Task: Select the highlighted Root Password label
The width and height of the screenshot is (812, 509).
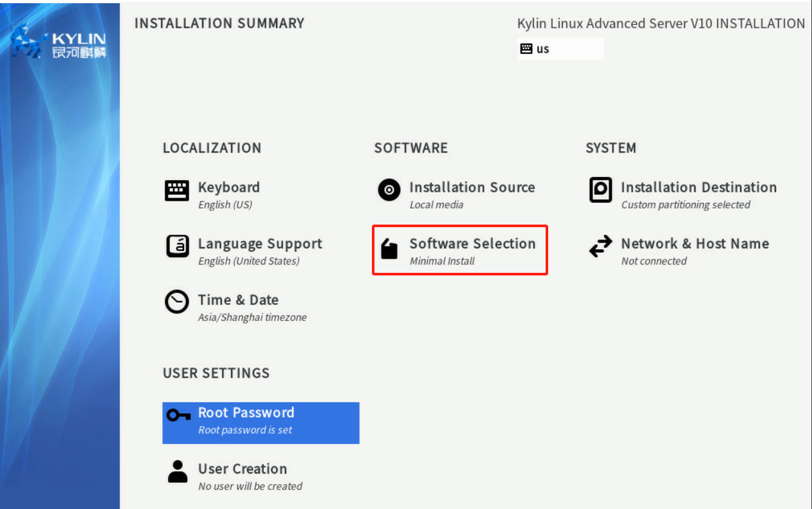Action: click(246, 413)
